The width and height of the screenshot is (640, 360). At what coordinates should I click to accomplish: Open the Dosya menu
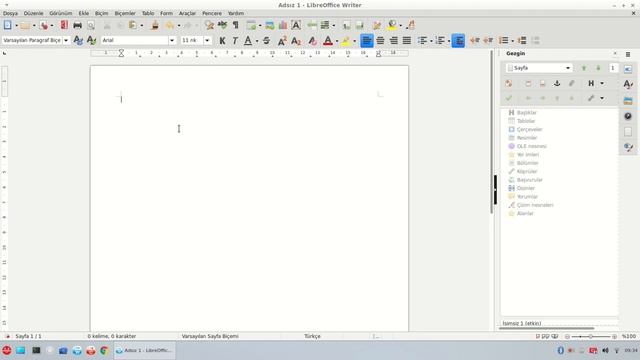pos(11,13)
